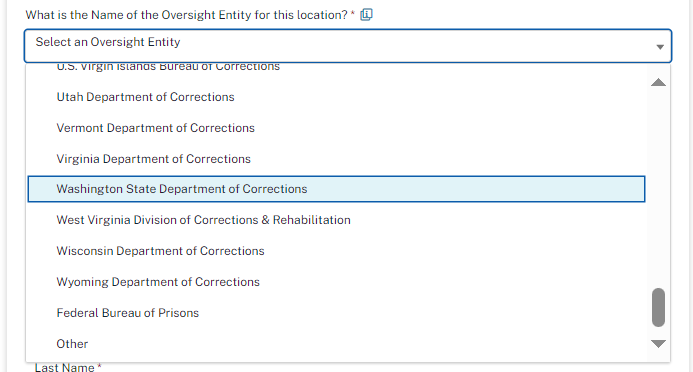This screenshot has width=693, height=372.
Task: Pick Wyoming Department of Corrections
Action: [336, 282]
